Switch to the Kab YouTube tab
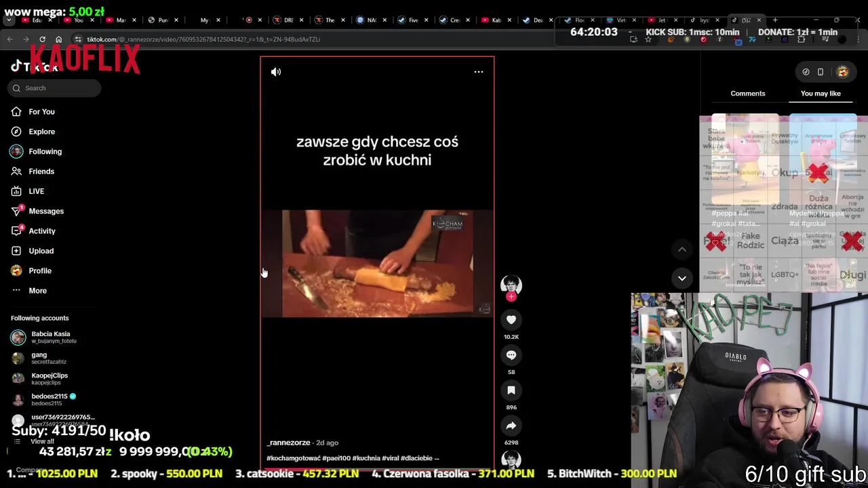This screenshot has height=488, width=868. point(496,20)
